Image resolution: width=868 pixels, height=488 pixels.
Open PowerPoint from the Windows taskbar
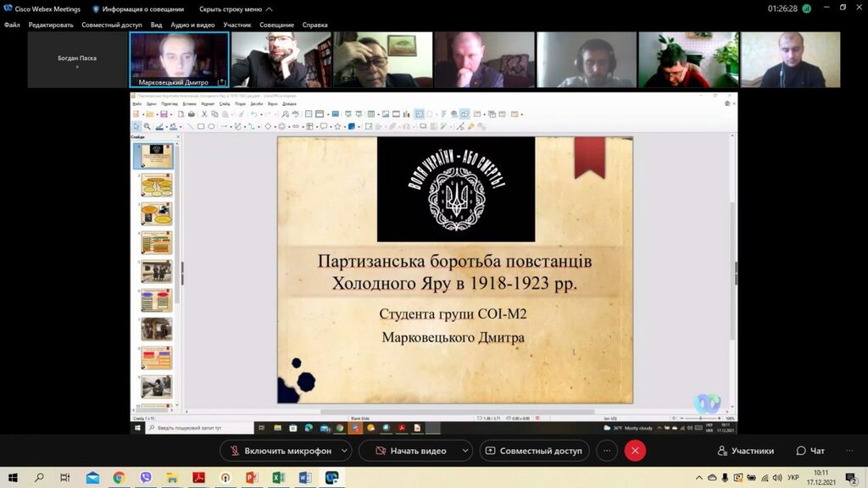[251, 478]
